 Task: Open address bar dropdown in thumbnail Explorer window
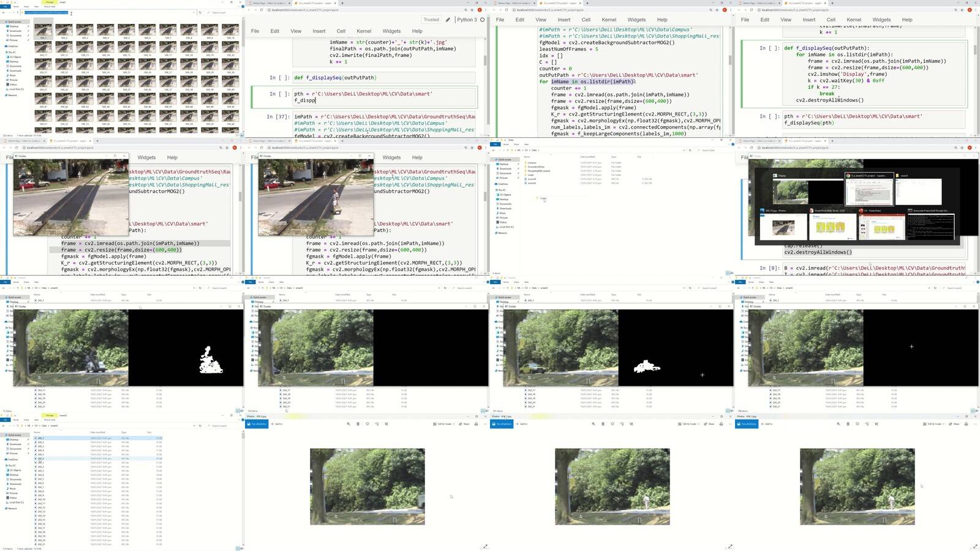tap(194, 12)
